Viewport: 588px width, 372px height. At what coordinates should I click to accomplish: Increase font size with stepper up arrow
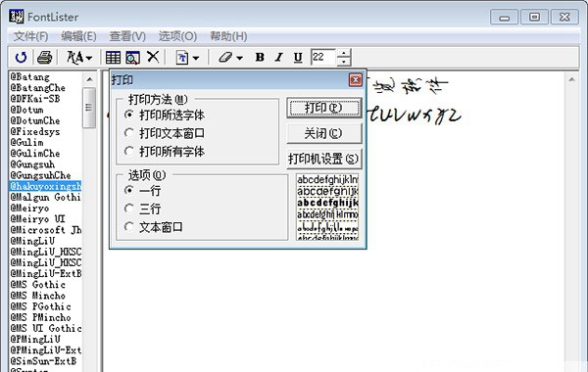(x=344, y=53)
